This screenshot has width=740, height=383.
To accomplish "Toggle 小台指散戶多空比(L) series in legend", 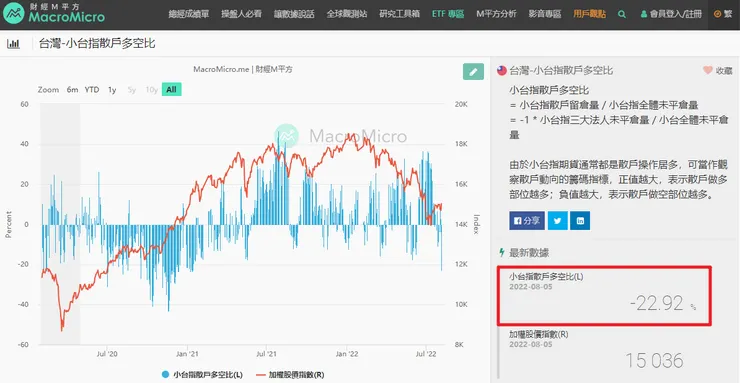I will point(202,375).
